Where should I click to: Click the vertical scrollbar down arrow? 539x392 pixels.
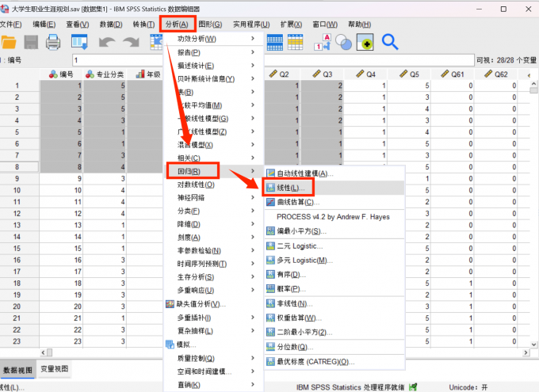click(533, 344)
